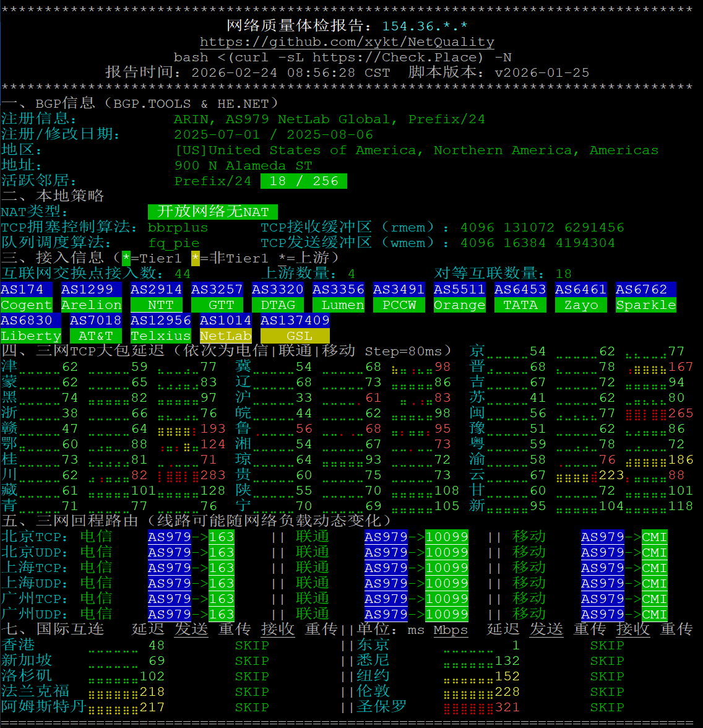Select the Cogent green label
Image resolution: width=703 pixels, height=728 pixels.
point(26,305)
